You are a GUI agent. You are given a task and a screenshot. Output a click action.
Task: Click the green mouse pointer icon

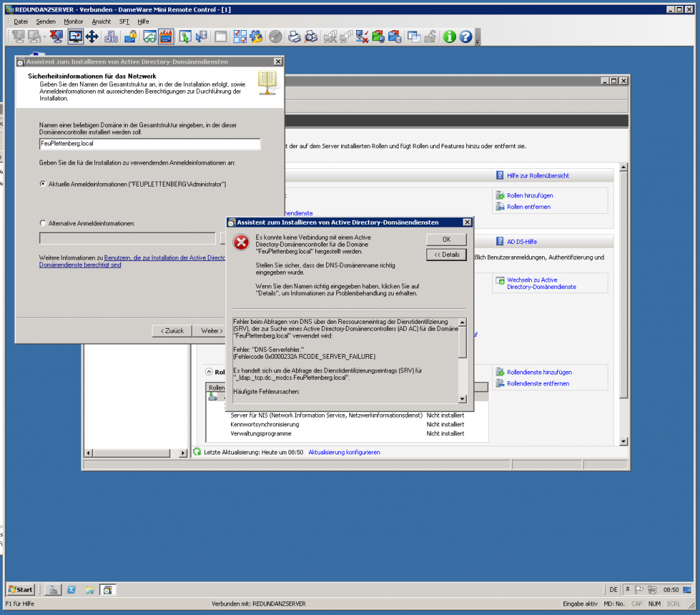185,37
